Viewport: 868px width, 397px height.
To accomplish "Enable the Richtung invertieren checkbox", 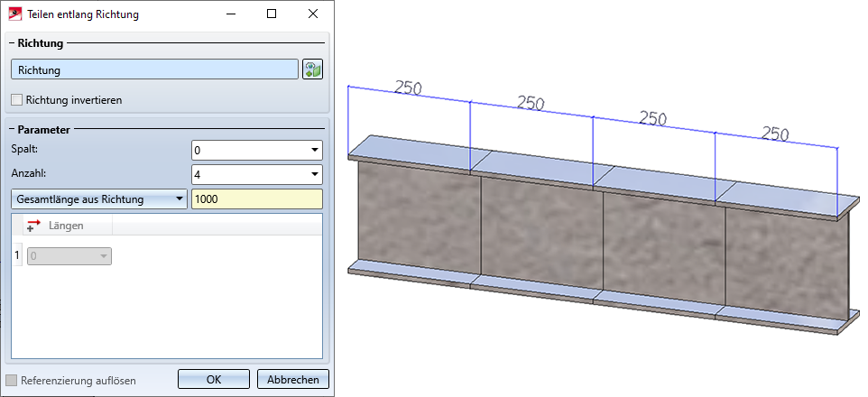I will point(17,100).
